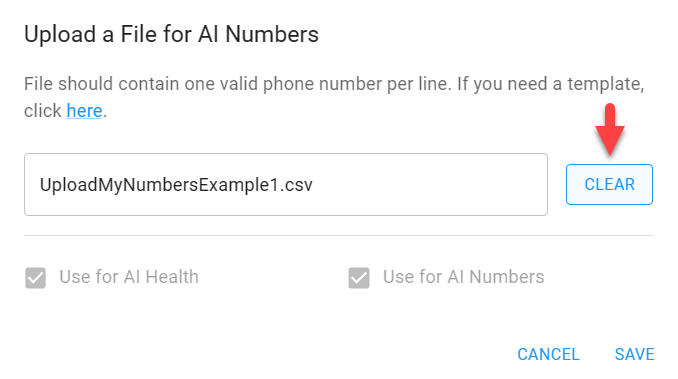Click the UploadMyNumbersExample1.csv file field
Image resolution: width=678 pixels, height=379 pixels.
point(286,185)
